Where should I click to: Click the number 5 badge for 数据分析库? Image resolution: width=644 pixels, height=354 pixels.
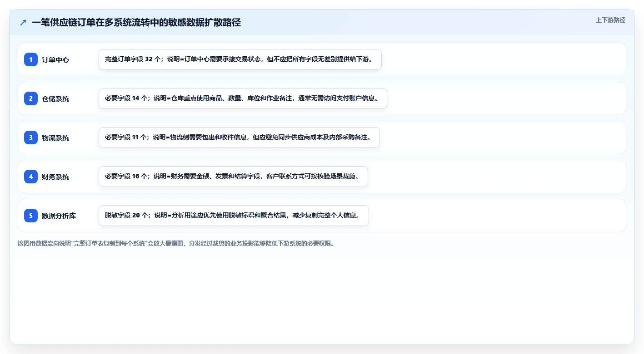[x=31, y=216]
